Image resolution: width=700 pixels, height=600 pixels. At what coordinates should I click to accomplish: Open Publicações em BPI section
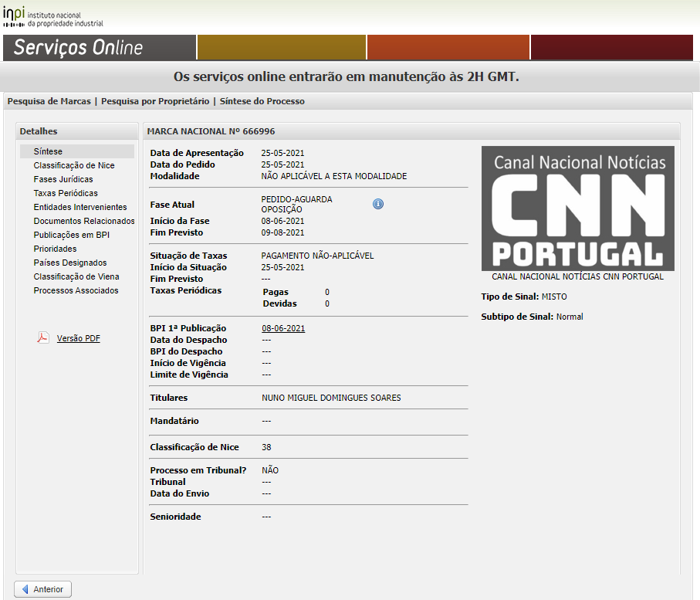point(72,235)
